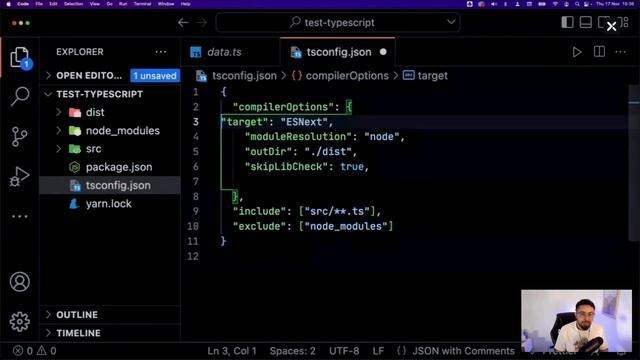This screenshot has height=360, width=640.
Task: Click the Run play button in editor
Action: 577,52
